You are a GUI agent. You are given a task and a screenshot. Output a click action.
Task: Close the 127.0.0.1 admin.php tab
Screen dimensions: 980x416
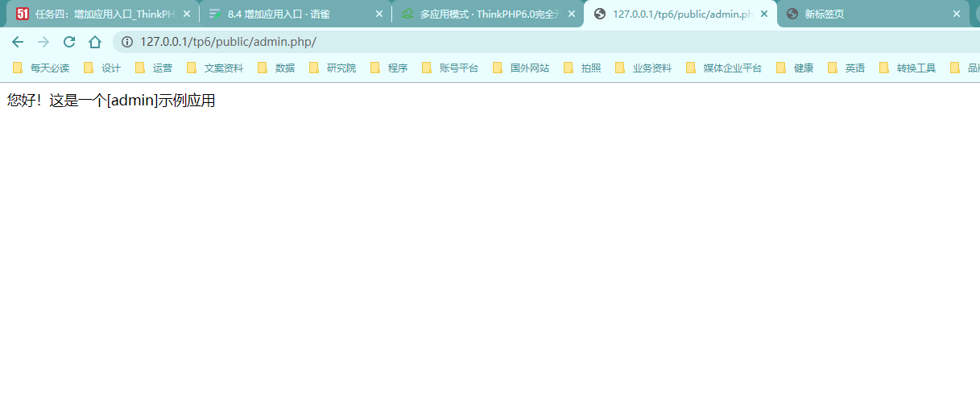coord(764,14)
